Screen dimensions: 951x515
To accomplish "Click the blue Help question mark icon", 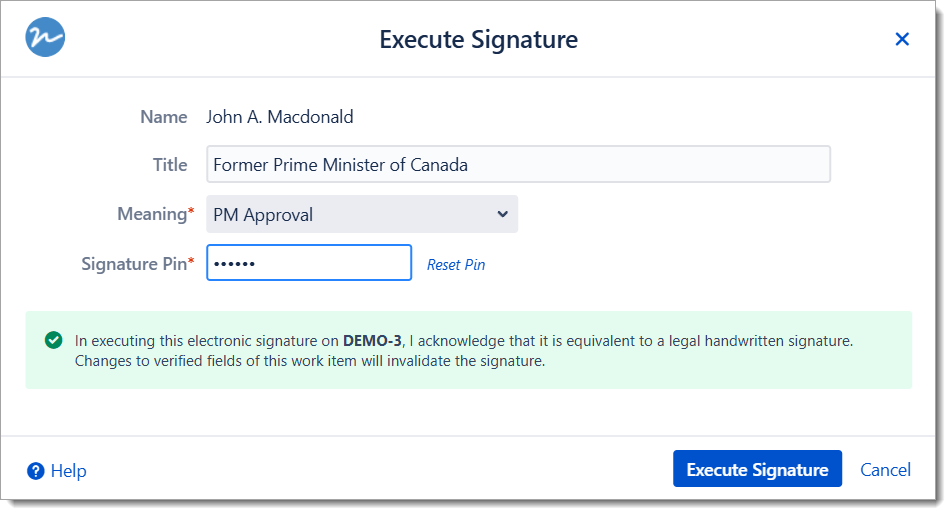I will click(x=36, y=470).
